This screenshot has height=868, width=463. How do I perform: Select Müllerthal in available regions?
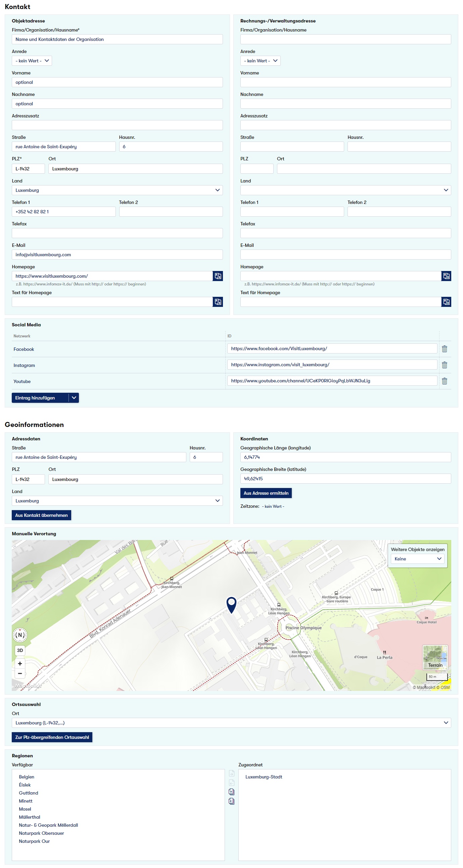[29, 817]
